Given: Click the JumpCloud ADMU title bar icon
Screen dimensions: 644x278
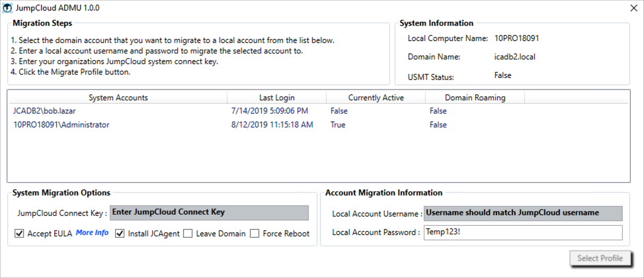Looking at the screenshot, I should [7, 7].
